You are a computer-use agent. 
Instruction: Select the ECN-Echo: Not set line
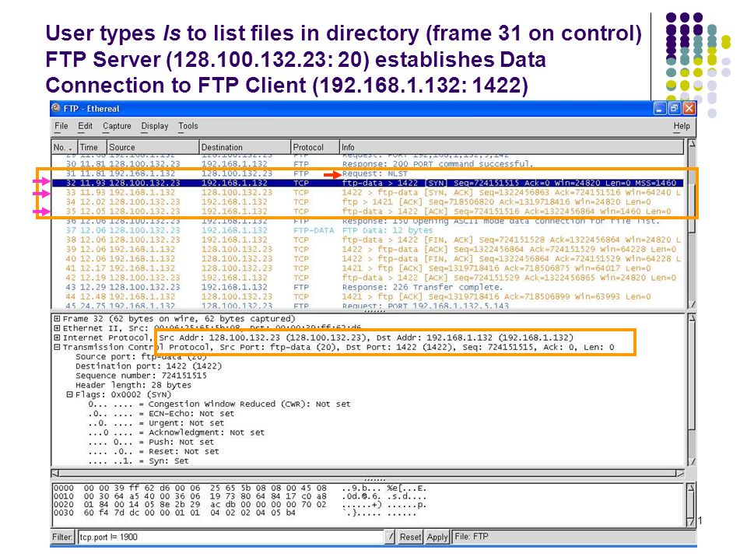coord(161,414)
